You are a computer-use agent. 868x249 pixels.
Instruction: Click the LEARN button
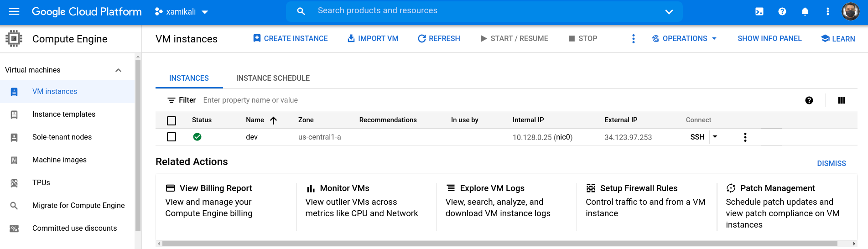[838, 39]
